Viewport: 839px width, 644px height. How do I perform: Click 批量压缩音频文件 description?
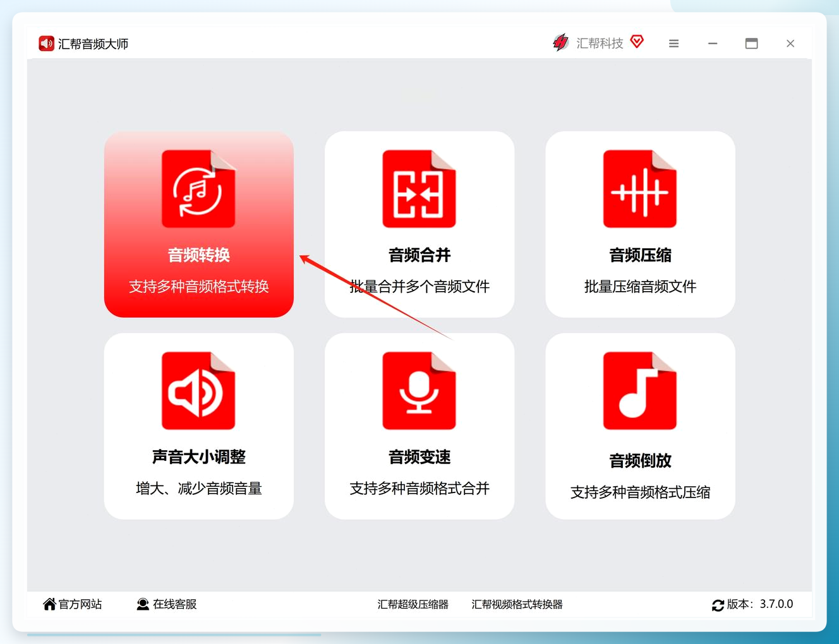click(x=640, y=287)
